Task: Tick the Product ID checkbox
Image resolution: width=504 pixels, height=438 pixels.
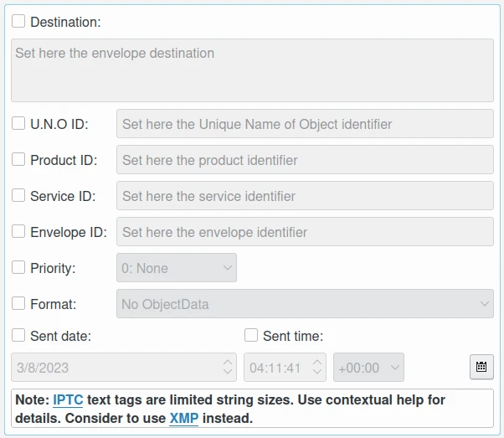Action: [x=18, y=160]
